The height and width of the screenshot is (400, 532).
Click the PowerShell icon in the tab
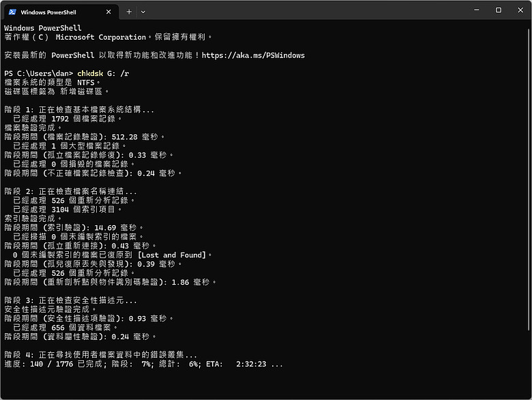tap(12, 12)
